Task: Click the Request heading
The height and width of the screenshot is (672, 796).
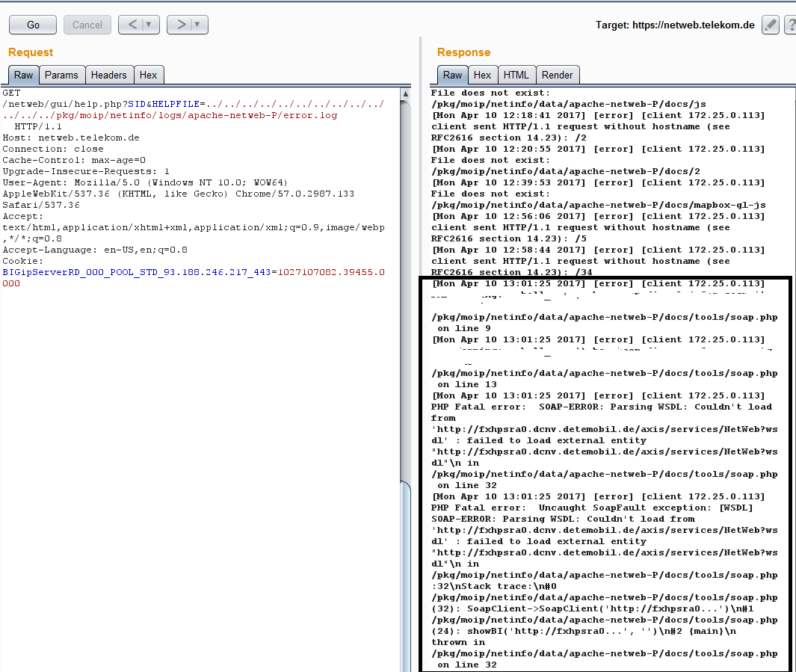Action: (x=31, y=52)
